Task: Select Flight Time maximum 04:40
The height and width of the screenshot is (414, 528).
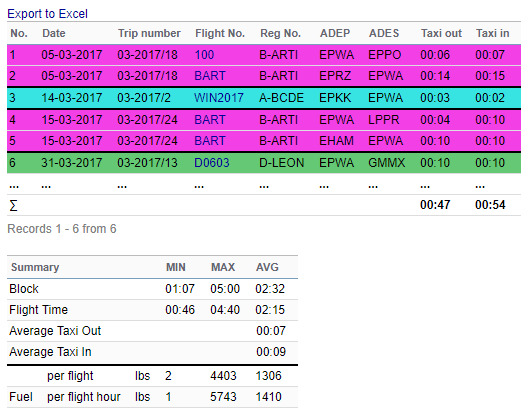Action: click(225, 310)
